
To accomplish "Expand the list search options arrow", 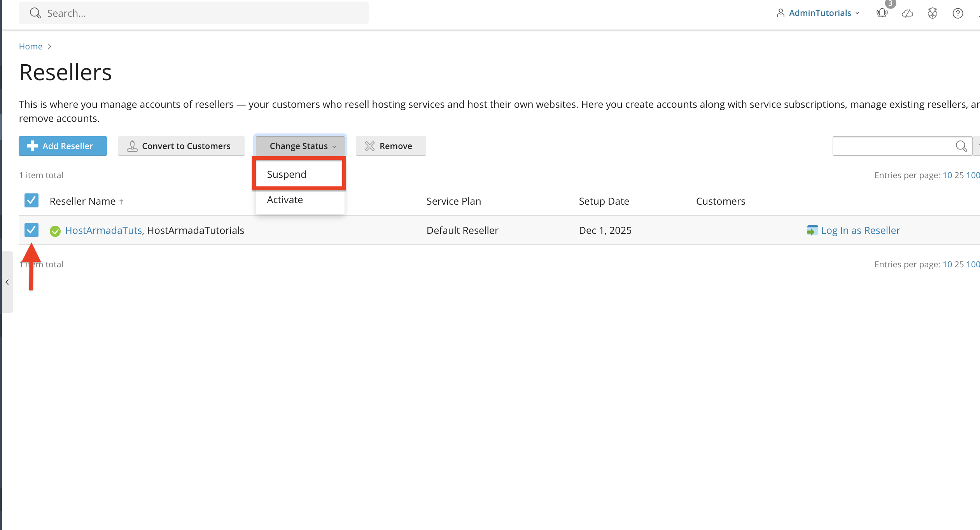I will point(977,146).
